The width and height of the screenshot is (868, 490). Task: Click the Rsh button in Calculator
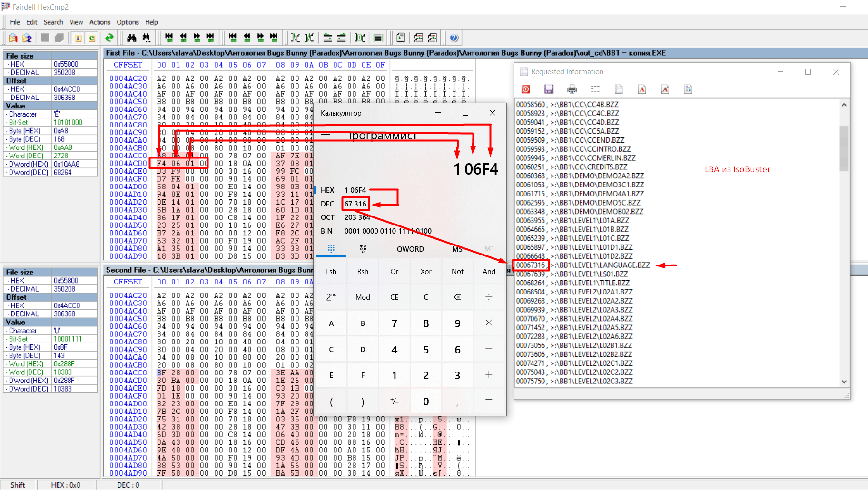[363, 271]
